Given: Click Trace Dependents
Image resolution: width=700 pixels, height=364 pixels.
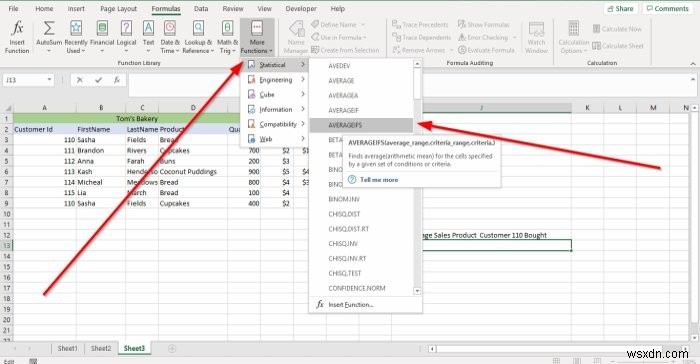Looking at the screenshot, I should click(421, 37).
